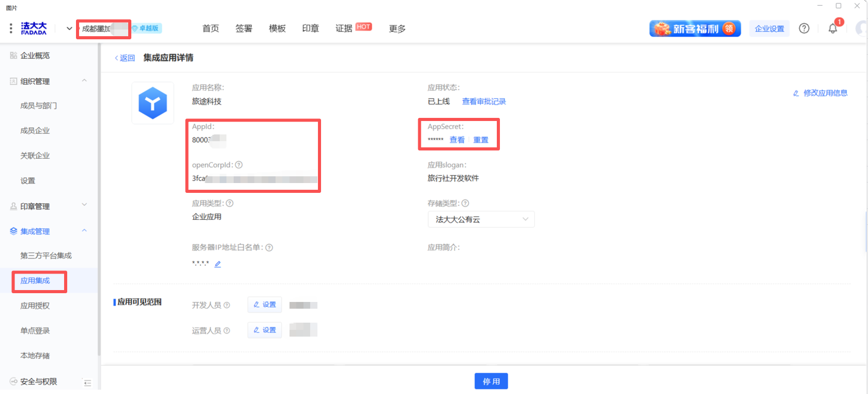Expand the 印章管理 sidebar section
868x394 pixels.
click(x=84, y=205)
